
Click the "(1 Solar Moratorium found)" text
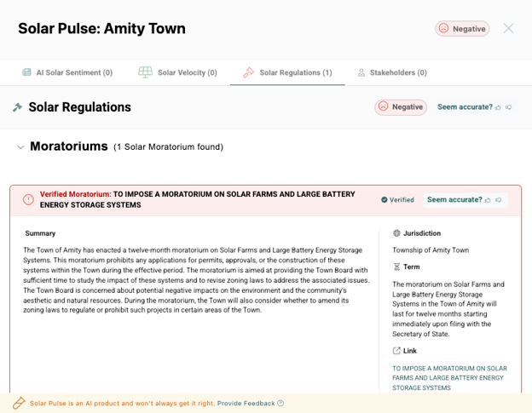coord(168,147)
